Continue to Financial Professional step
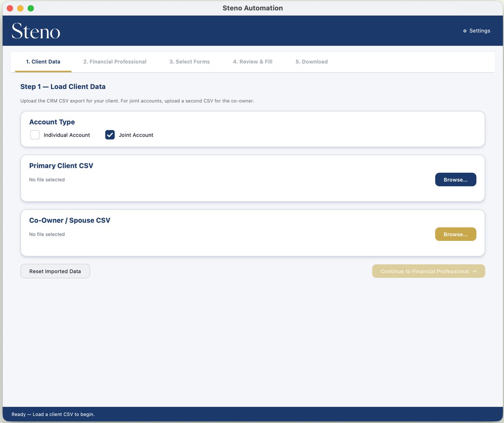Screen dimensions: 504x423 point(428,271)
